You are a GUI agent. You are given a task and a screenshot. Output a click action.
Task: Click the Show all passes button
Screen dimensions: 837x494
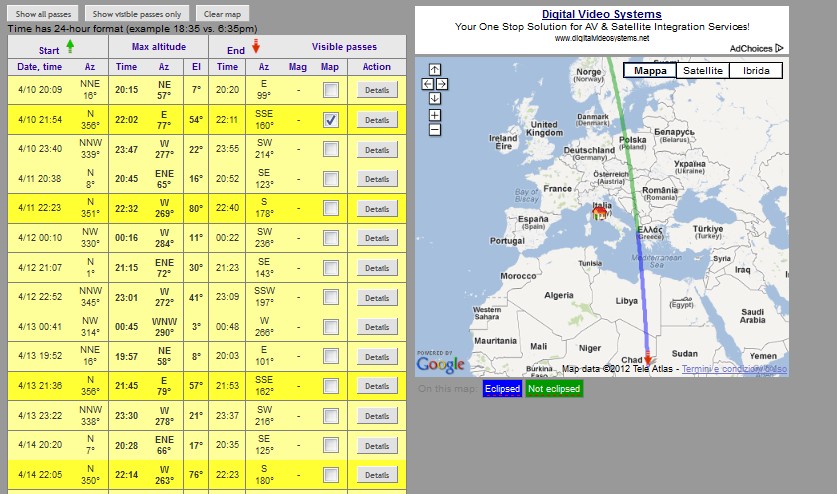pos(43,14)
